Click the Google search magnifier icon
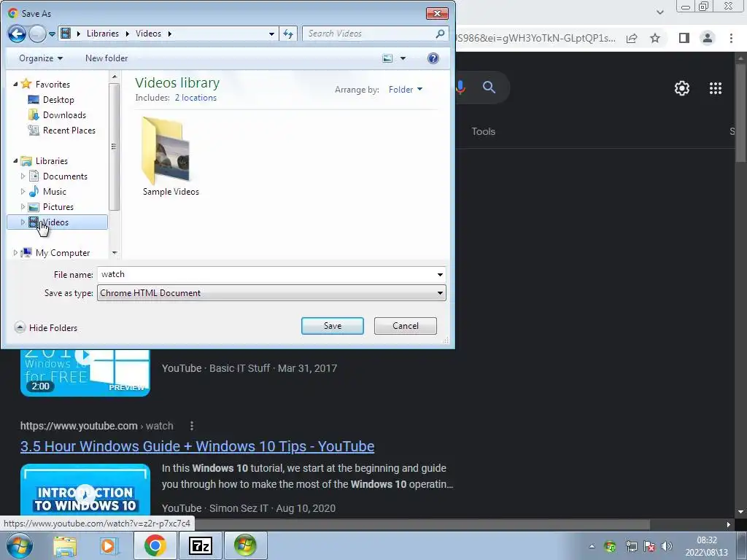The height and width of the screenshot is (560, 747). point(489,87)
